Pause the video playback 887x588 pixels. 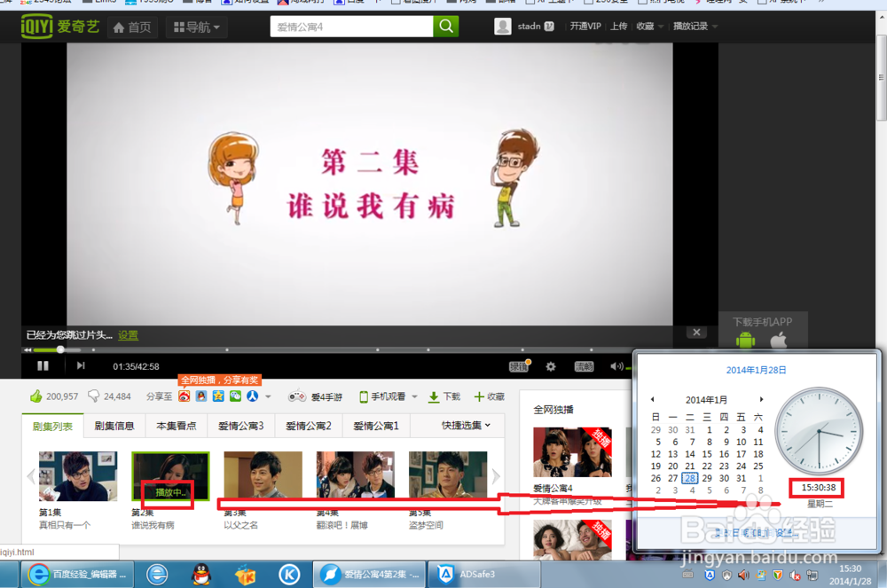43,365
